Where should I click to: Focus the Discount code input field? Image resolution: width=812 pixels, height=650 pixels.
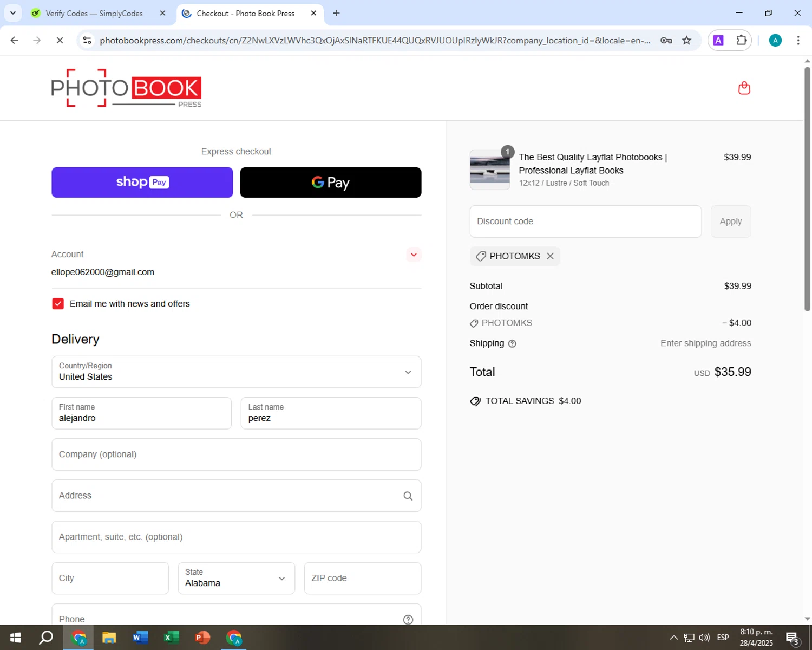[586, 222]
